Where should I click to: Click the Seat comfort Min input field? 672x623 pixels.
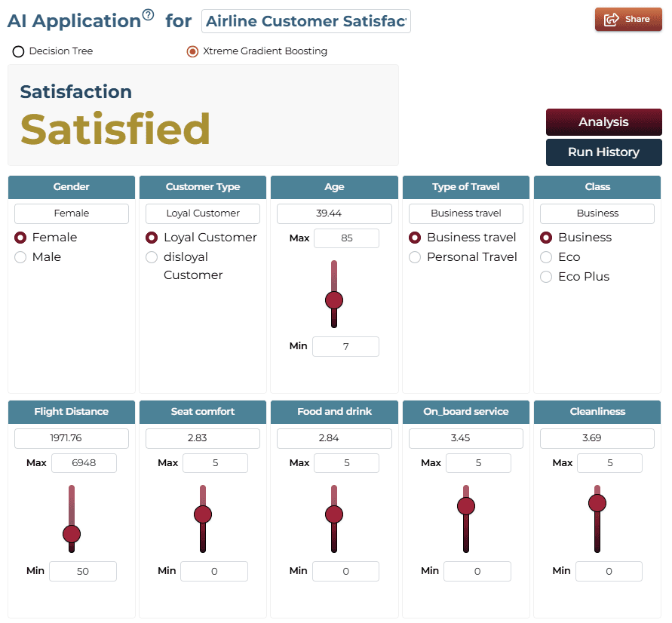(x=214, y=571)
